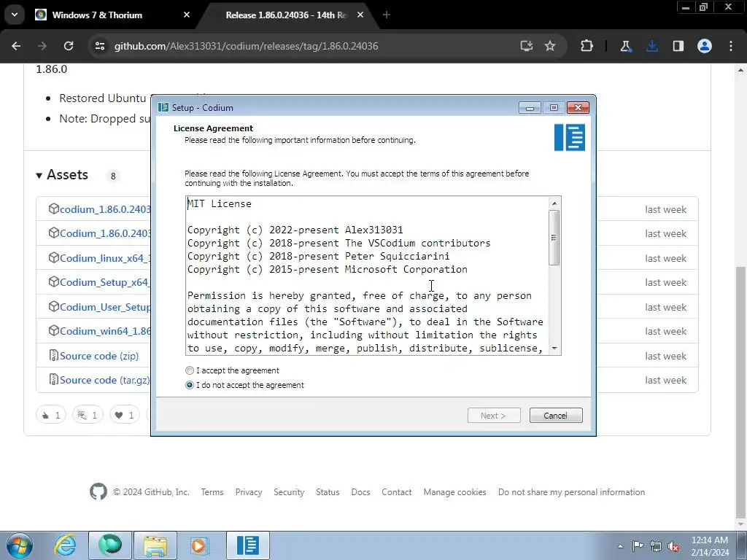Screen dimensions: 747x560
Task: Collapse the Assets section triangle
Action: [39, 176]
